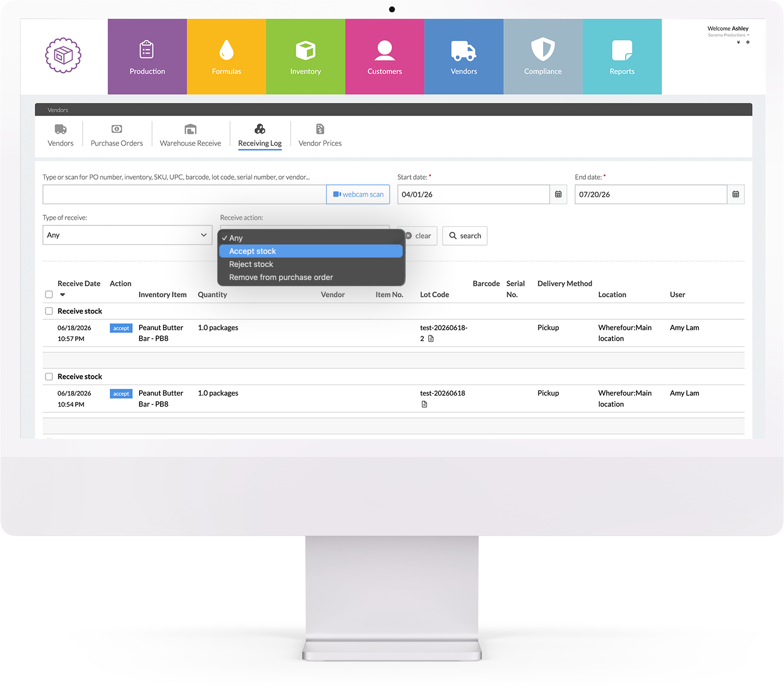This screenshot has height=688, width=784.
Task: Choose Reject stock option
Action: tap(311, 264)
